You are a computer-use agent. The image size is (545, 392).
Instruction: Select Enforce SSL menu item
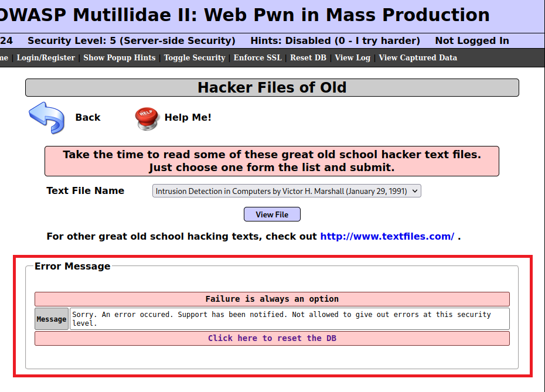pos(257,57)
